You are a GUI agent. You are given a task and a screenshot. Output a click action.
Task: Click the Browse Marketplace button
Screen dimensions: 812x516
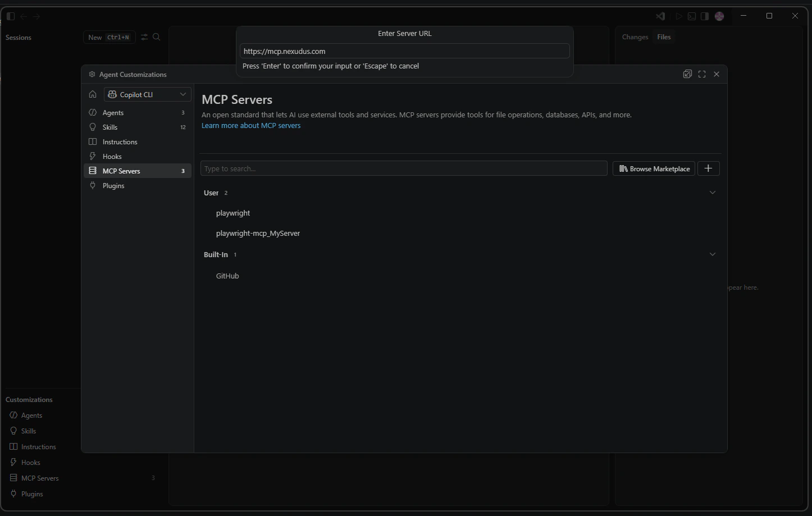point(654,168)
